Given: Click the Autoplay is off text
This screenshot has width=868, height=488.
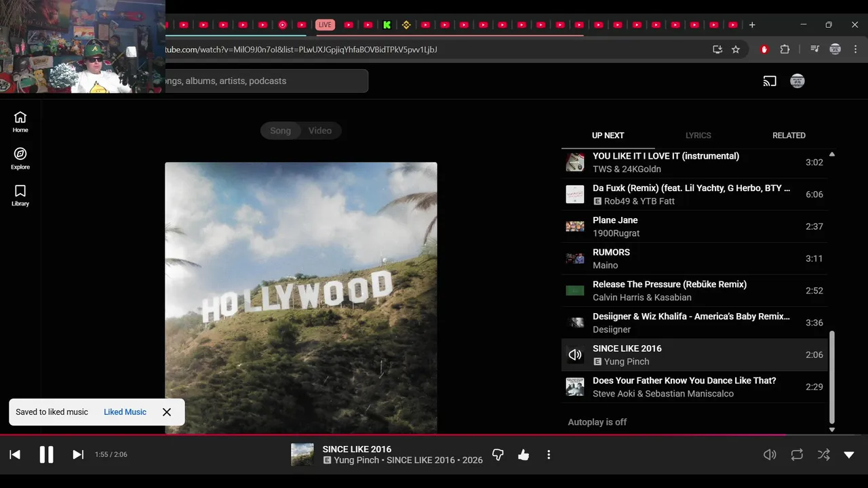Looking at the screenshot, I should (597, 422).
